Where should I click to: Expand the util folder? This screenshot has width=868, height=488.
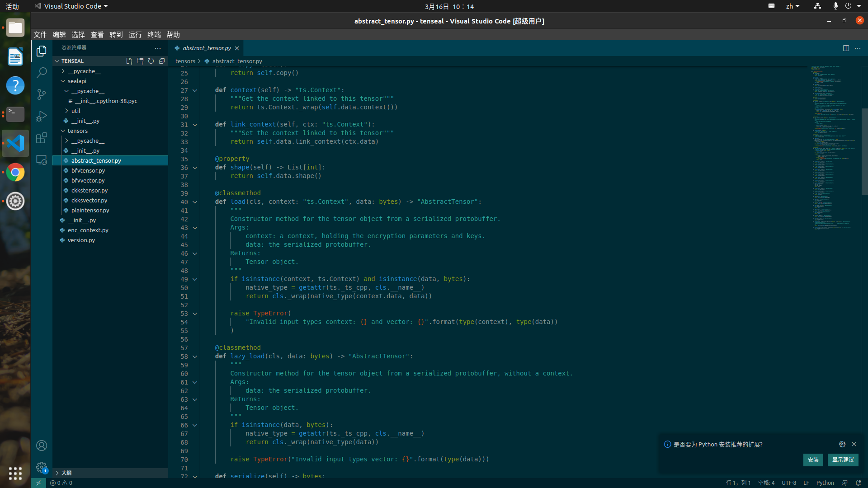coord(75,111)
